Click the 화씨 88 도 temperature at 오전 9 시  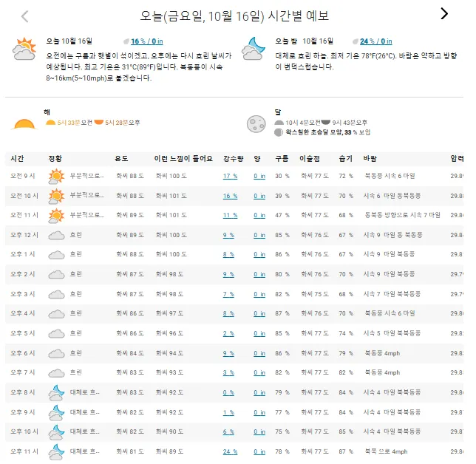coord(130,176)
